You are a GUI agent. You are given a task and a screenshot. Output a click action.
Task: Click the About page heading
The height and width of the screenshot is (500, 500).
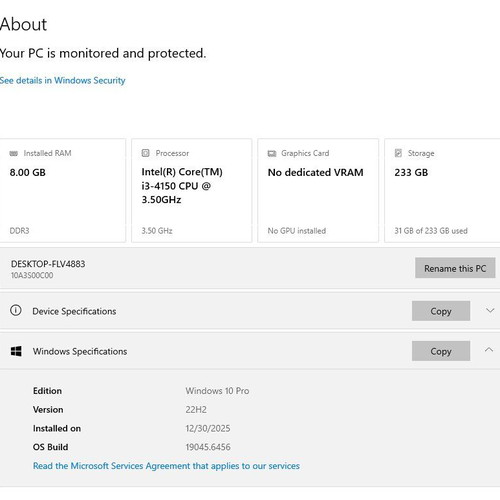23,24
